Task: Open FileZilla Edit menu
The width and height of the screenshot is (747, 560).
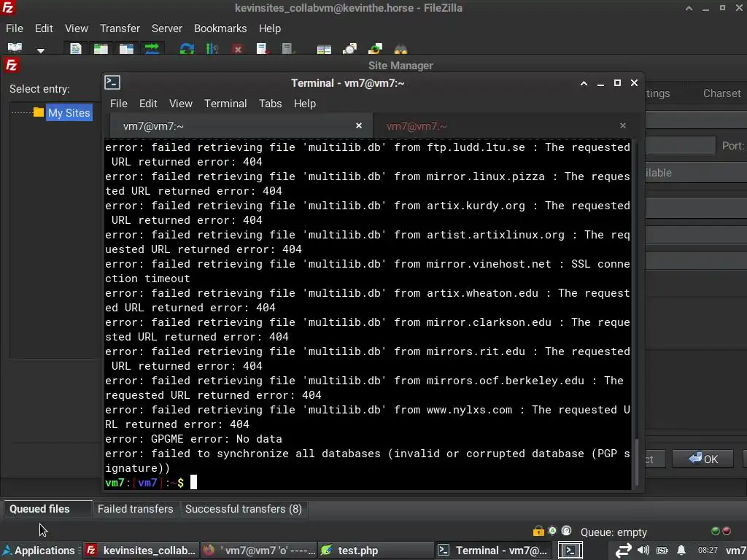Action: click(44, 28)
